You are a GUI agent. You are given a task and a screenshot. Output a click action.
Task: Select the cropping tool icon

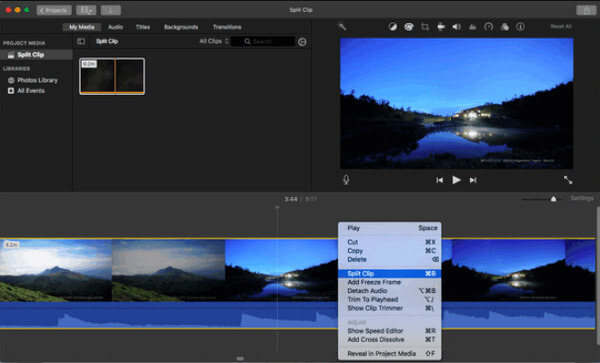click(x=425, y=26)
